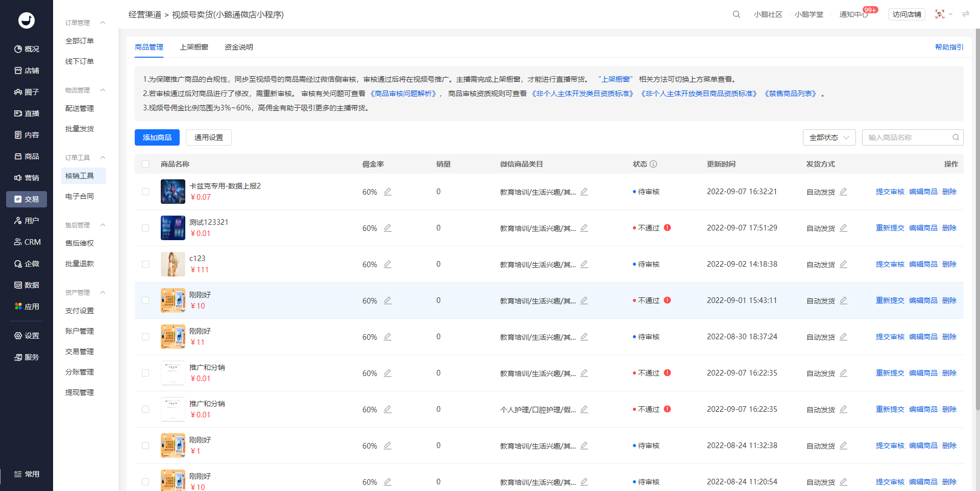Click the red warning icon beside 测试123321 不通过
Screen dimensions: 980x491
click(x=667, y=228)
